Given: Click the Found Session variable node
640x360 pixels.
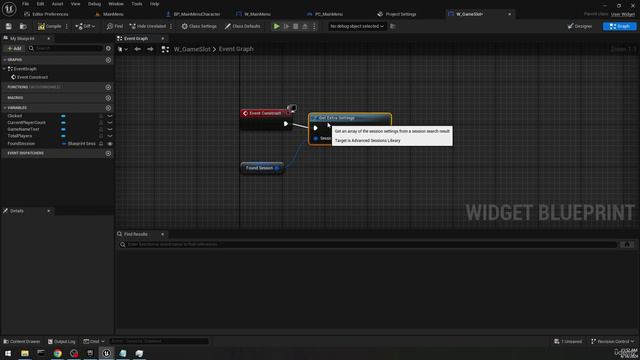Looking at the screenshot, I should [x=262, y=168].
